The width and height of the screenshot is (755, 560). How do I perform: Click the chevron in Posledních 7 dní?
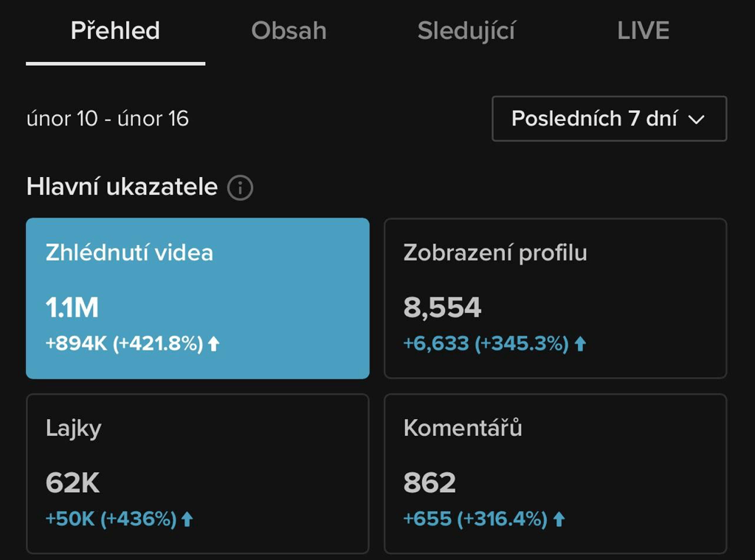click(x=696, y=120)
